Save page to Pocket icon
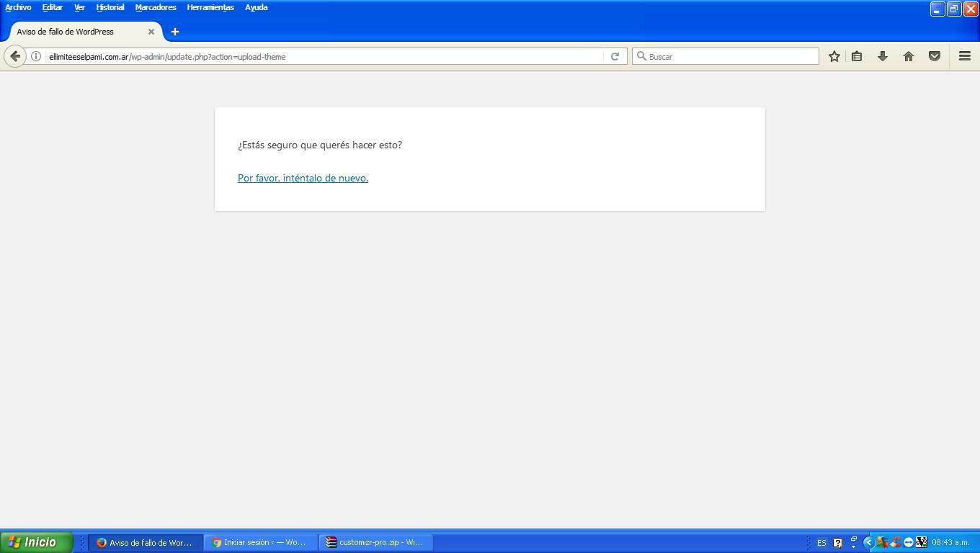The image size is (980, 553). coord(934,56)
